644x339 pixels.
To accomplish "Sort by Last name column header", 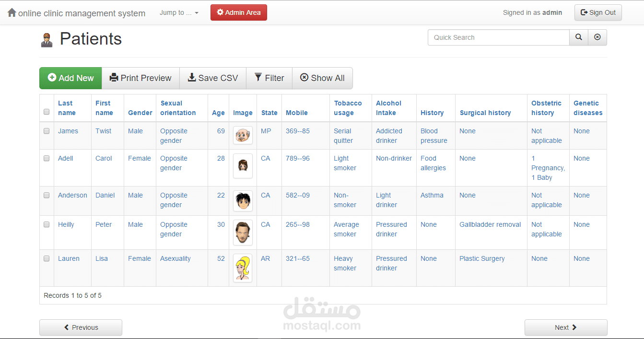I will pyautogui.click(x=67, y=108).
